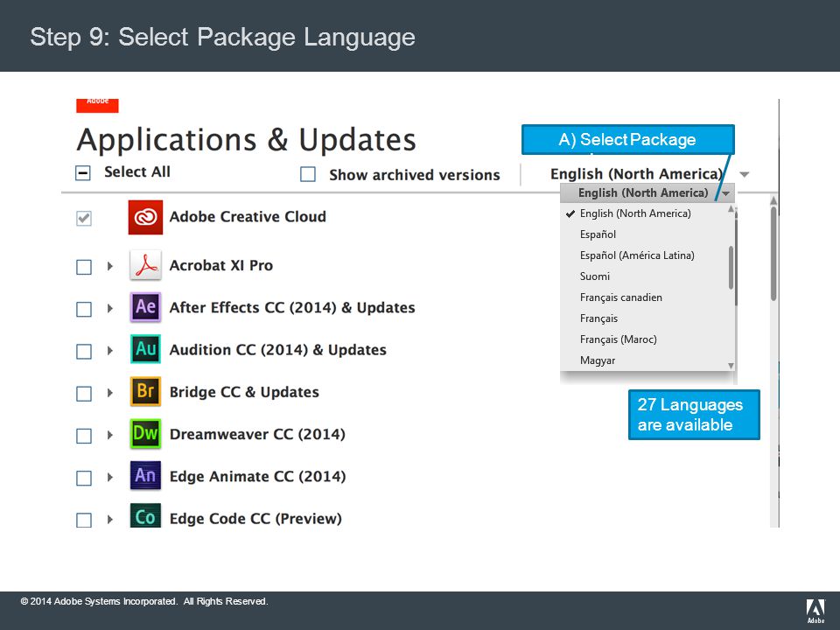Screen dimensions: 840x630
Task: Check the Bridge CC & Updates checkbox
Action: point(84,394)
